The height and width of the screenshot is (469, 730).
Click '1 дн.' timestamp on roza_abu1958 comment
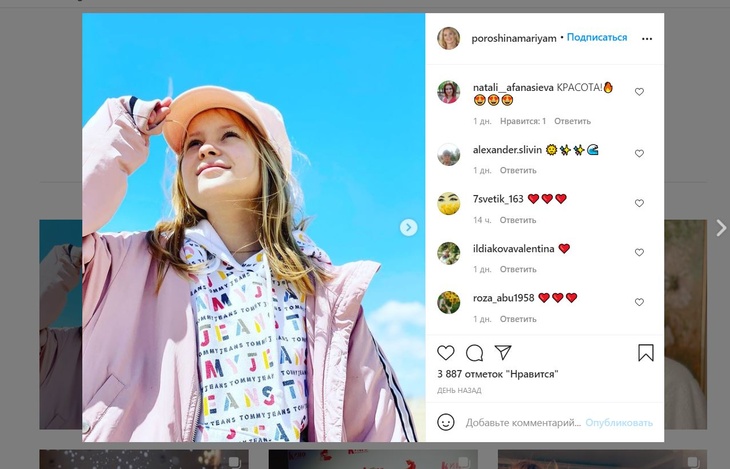[x=482, y=319]
